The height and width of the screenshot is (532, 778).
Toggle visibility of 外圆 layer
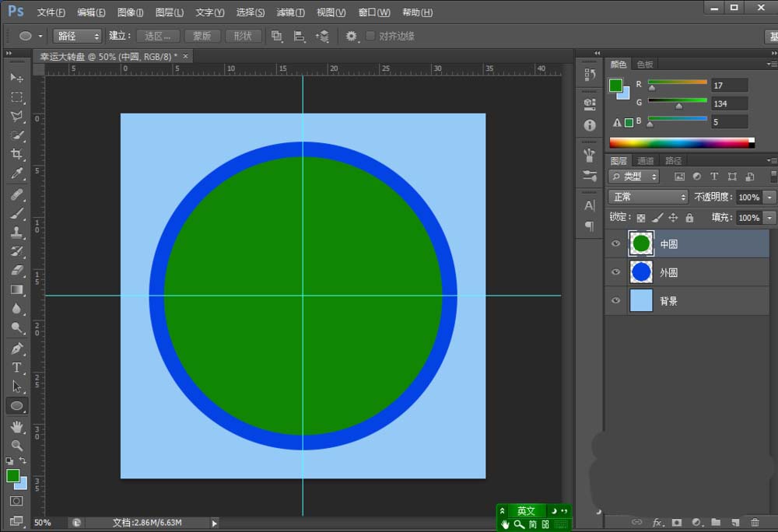pos(615,272)
